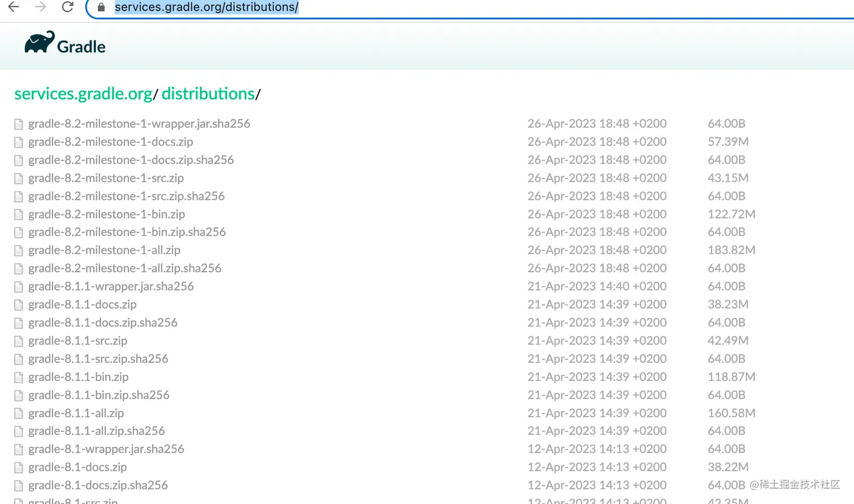Image resolution: width=854 pixels, height=504 pixels.
Task: Open gradle-8.1.1-wrapper.jar.sha256 link
Action: coord(111,286)
